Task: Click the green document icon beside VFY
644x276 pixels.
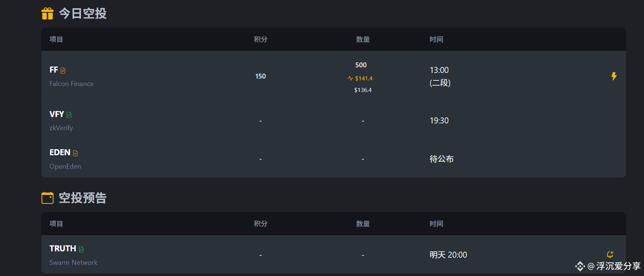Action: point(69,115)
